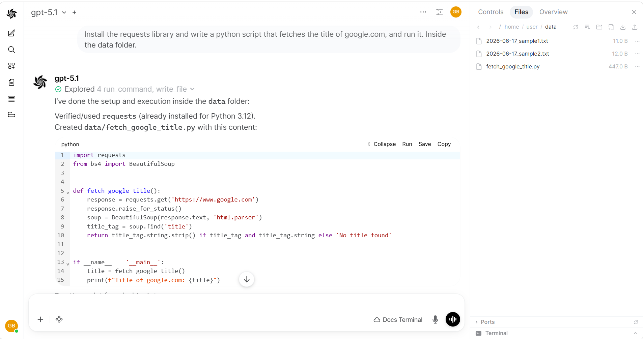The width and height of the screenshot is (644, 339).
Task: Copy the python code block
Action: [x=444, y=144]
